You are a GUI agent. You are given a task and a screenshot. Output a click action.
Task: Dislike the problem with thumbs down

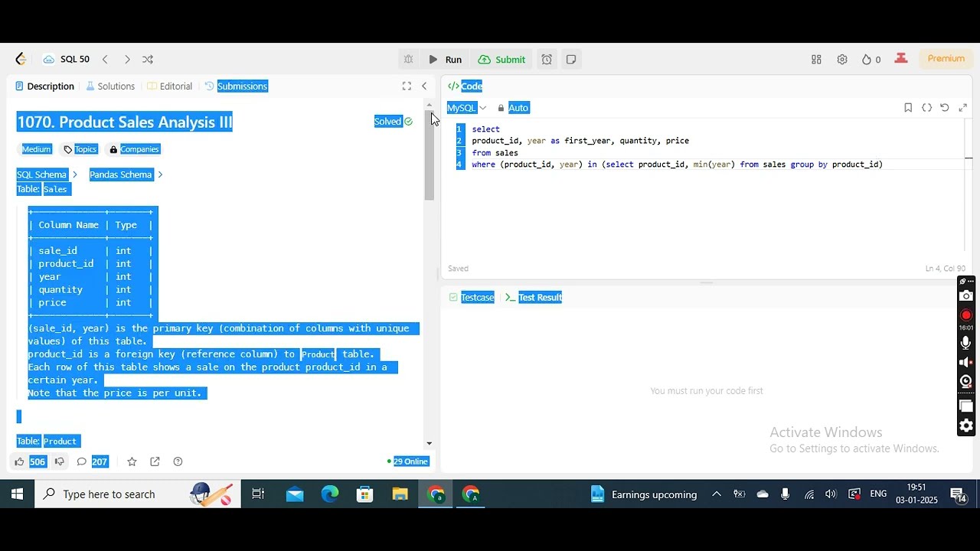pyautogui.click(x=60, y=461)
